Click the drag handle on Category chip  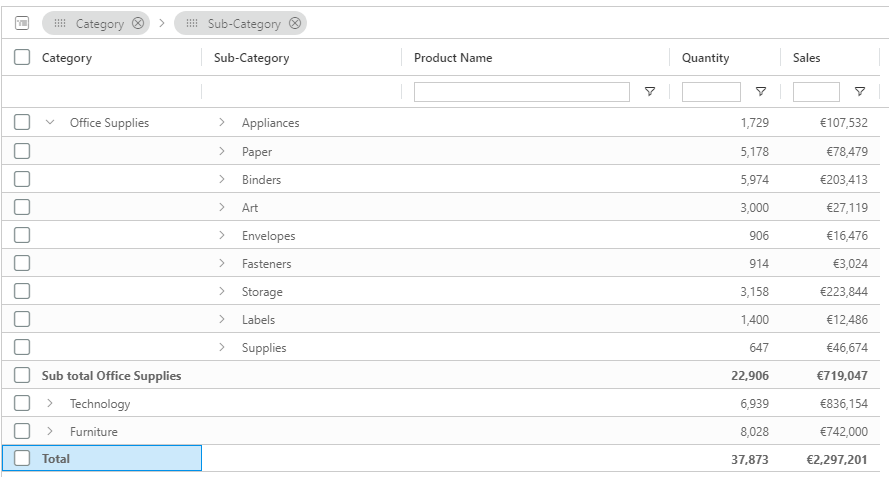(x=59, y=23)
